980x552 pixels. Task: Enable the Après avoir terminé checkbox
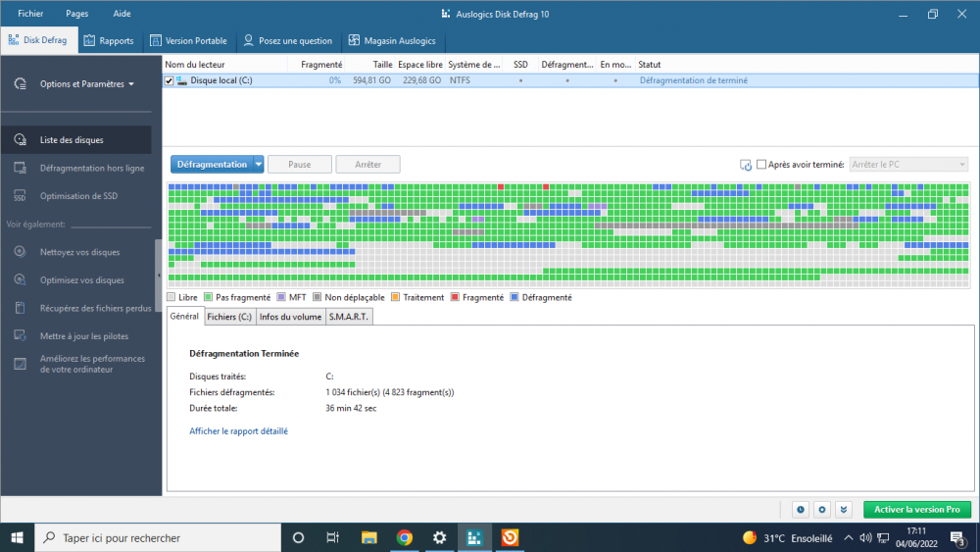(x=761, y=165)
